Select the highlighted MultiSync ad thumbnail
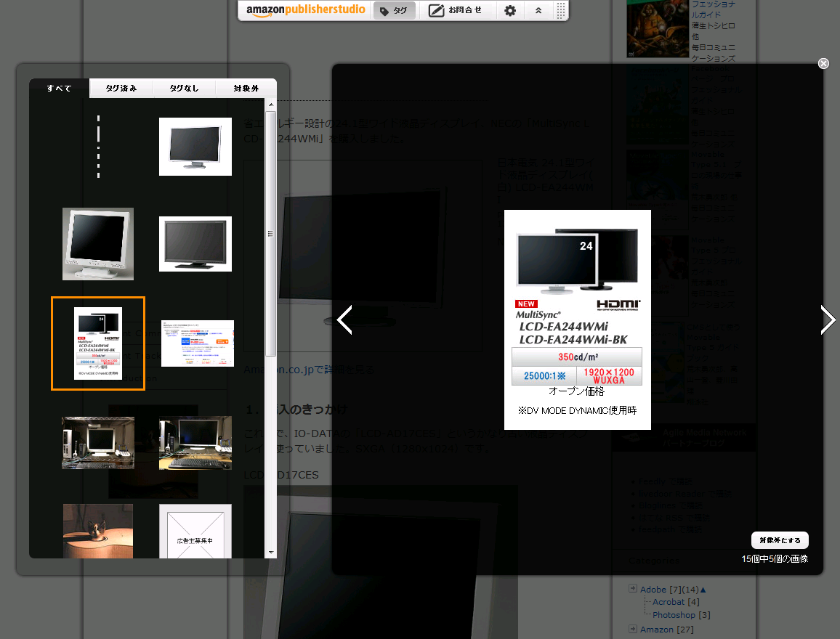840x639 pixels. pos(98,343)
